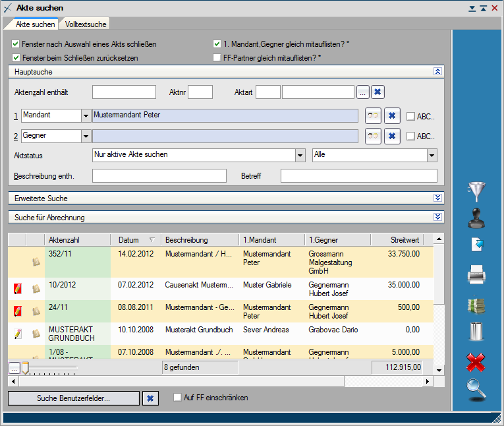The height and width of the screenshot is (426, 504).
Task: Click the black person silhouette icon
Action: (476, 218)
